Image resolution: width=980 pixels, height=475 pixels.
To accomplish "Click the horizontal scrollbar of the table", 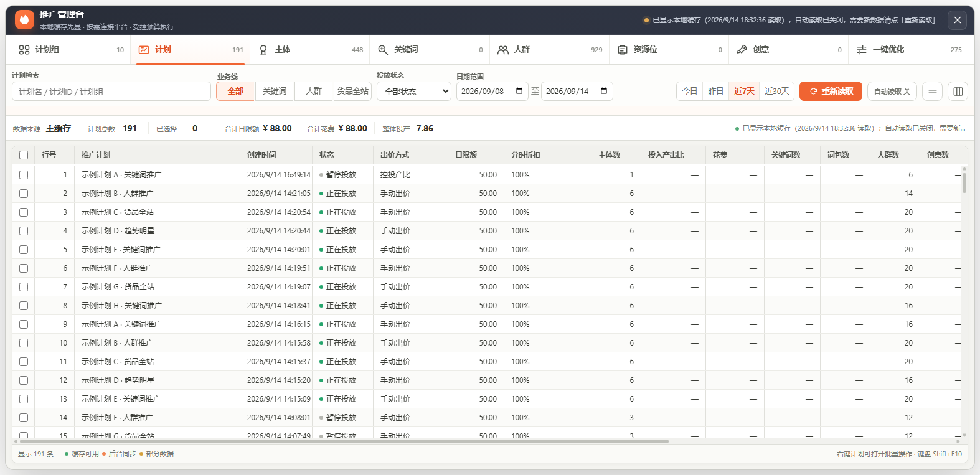I will click(344, 441).
